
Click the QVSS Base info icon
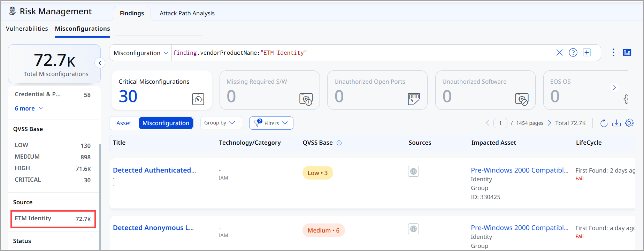click(x=339, y=143)
